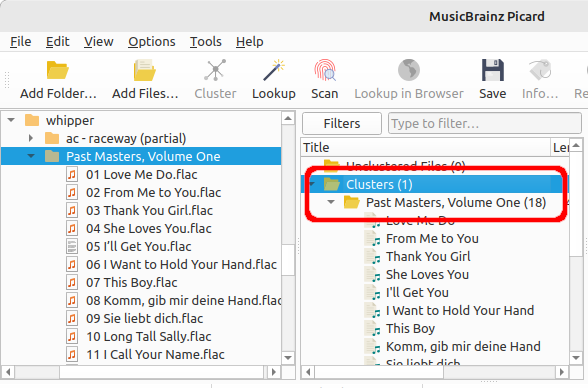The width and height of the screenshot is (588, 388).
Task: Click file browser vertical scroll up arrow
Action: (288, 119)
